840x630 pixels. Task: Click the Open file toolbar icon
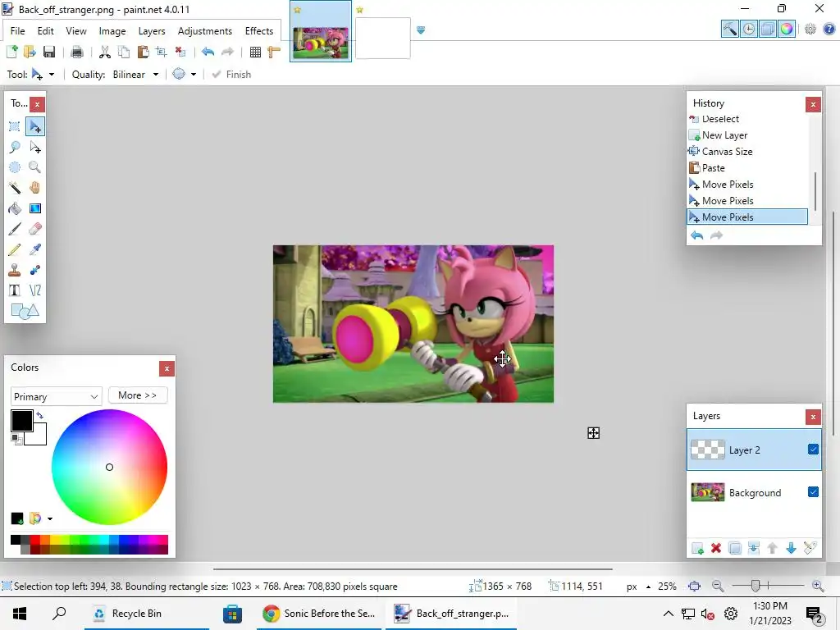[x=30, y=52]
